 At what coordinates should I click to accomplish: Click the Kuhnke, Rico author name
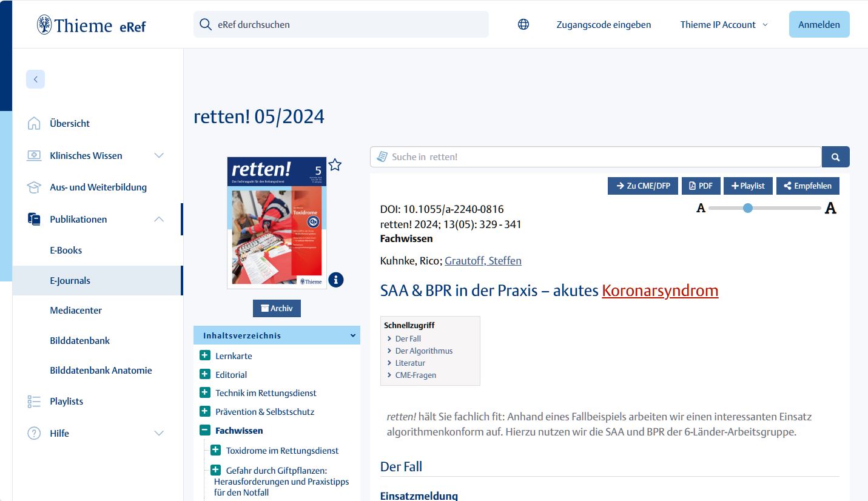click(x=411, y=261)
